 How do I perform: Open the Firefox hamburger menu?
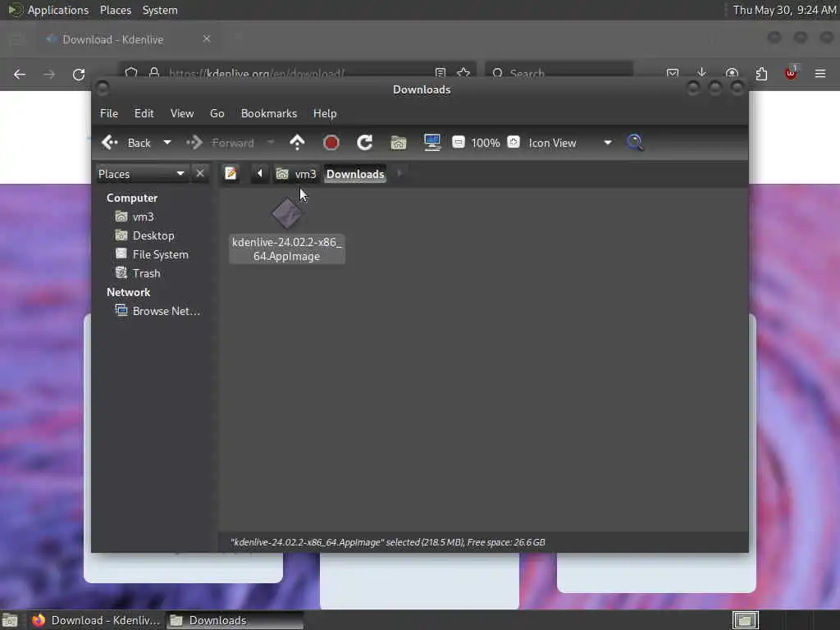[x=820, y=73]
